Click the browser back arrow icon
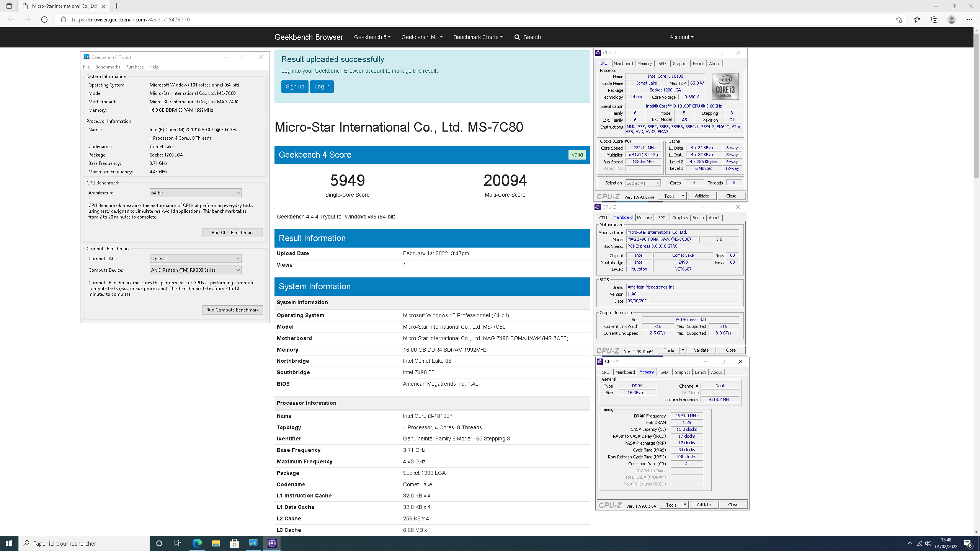980x551 pixels. tap(11, 20)
